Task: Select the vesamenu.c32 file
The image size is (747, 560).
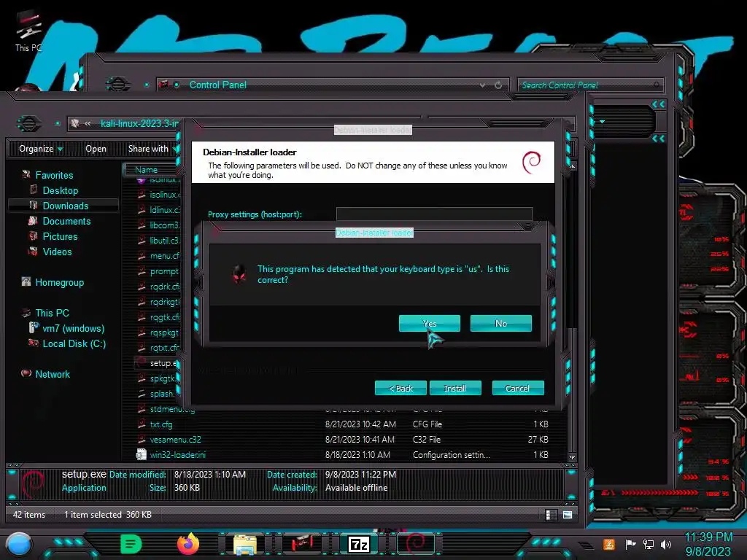Action: [175, 440]
